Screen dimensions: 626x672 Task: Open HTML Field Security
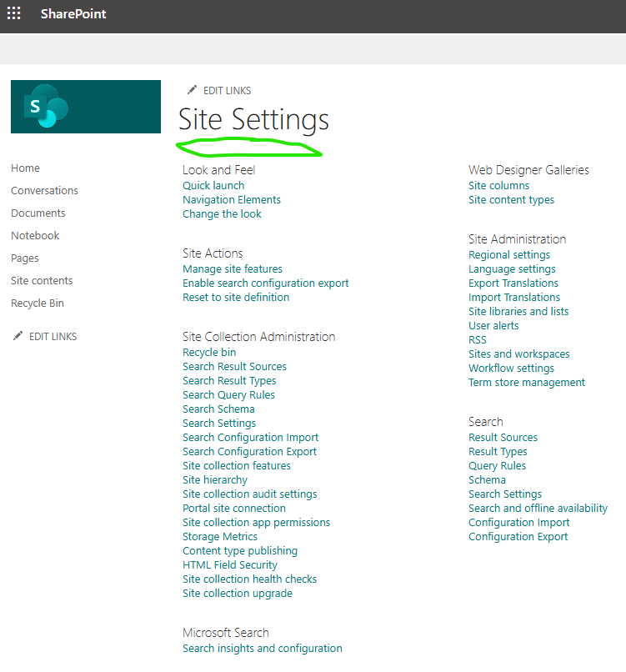tap(230, 564)
